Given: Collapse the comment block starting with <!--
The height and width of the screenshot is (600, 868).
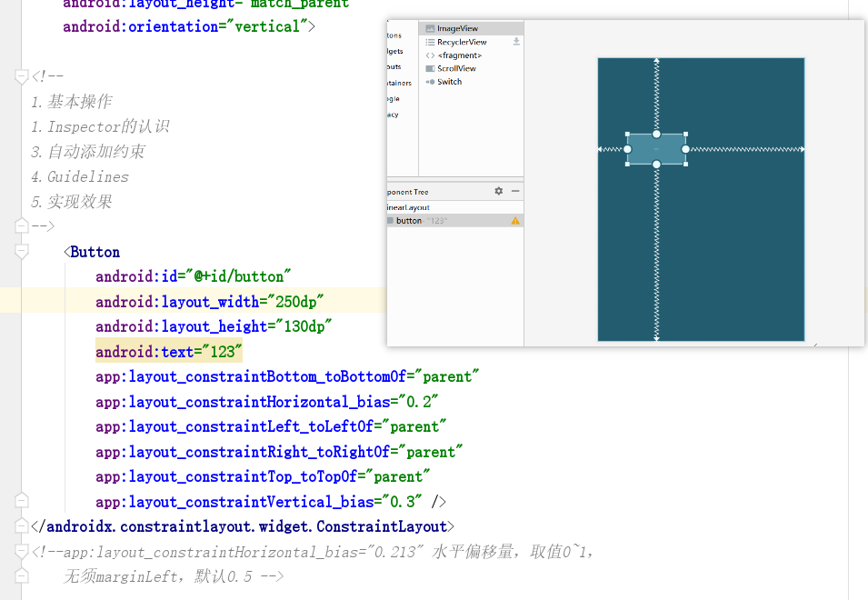Looking at the screenshot, I should pyautogui.click(x=21, y=76).
